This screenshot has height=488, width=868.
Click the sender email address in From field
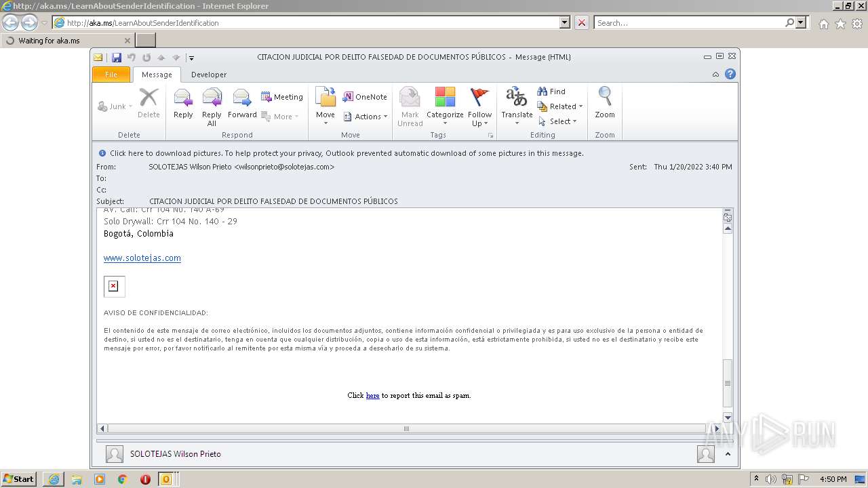tap(284, 167)
